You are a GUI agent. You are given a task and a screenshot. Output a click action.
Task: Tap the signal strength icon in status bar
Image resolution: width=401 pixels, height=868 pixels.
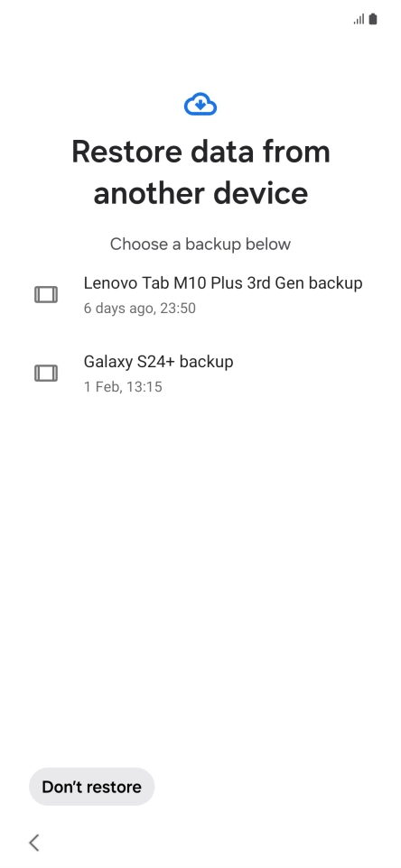point(359,19)
